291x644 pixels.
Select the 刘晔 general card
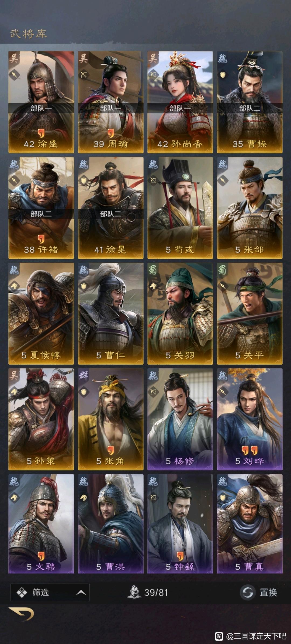(250, 419)
